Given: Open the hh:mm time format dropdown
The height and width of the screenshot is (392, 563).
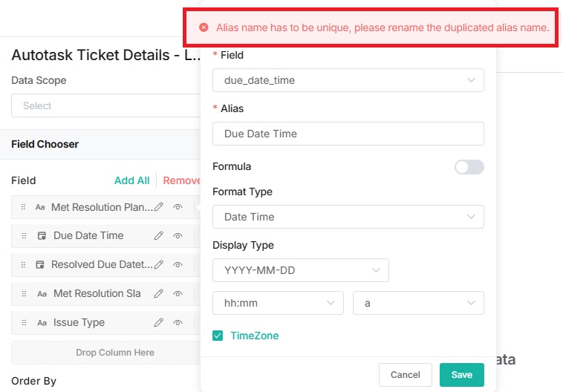Looking at the screenshot, I should (x=278, y=303).
